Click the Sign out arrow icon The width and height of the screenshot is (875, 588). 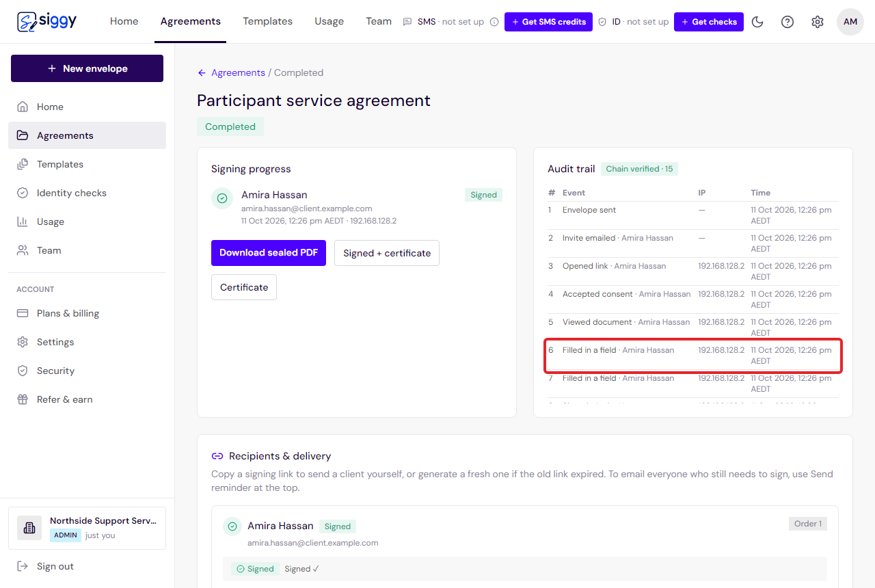[23, 566]
